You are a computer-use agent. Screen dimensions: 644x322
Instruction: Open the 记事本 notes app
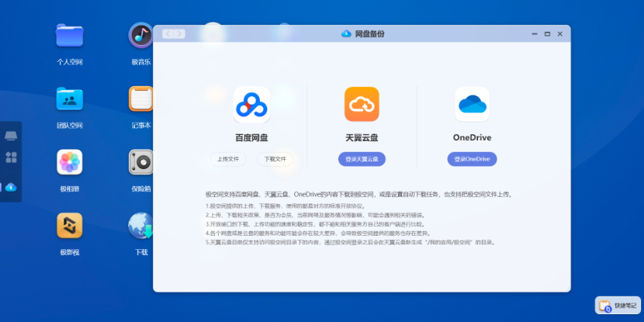coord(141,99)
